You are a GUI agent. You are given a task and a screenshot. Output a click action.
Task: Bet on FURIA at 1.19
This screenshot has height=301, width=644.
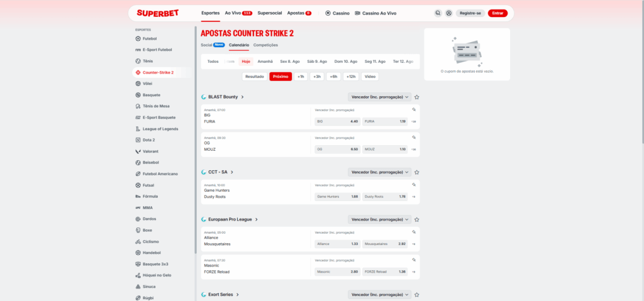(385, 121)
